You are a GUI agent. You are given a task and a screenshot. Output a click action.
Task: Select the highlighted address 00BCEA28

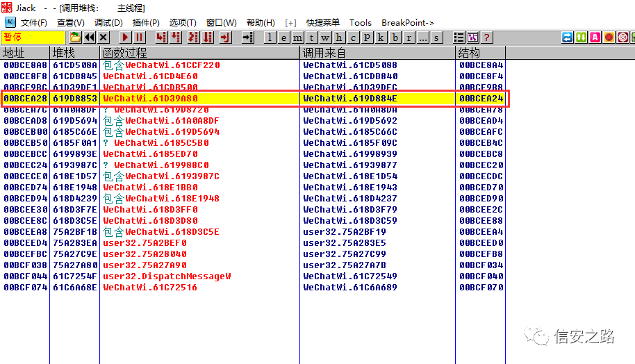[26, 99]
